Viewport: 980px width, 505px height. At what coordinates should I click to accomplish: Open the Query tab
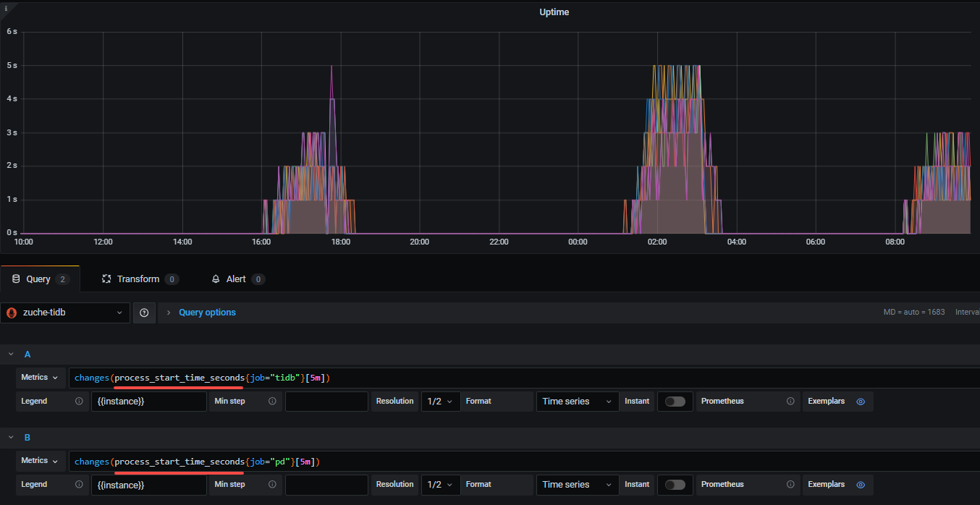[x=40, y=279]
